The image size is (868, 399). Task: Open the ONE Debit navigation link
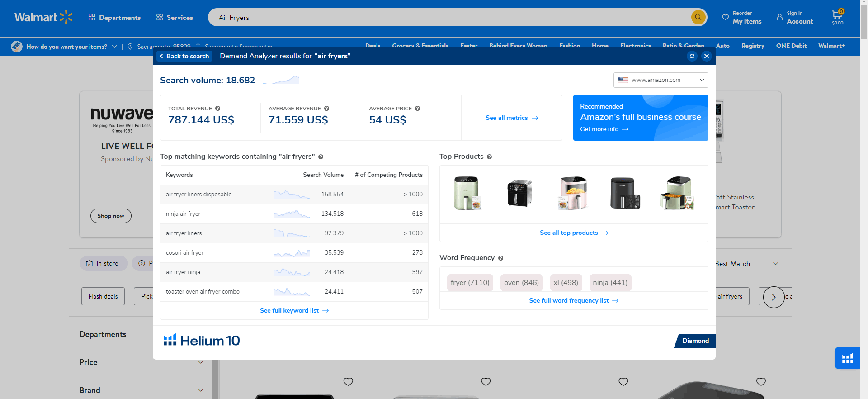(791, 46)
